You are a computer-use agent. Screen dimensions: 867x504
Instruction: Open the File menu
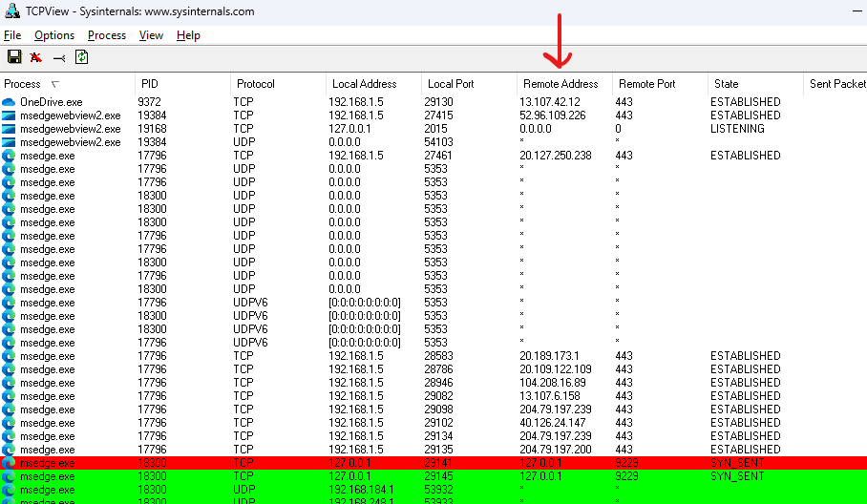point(12,35)
